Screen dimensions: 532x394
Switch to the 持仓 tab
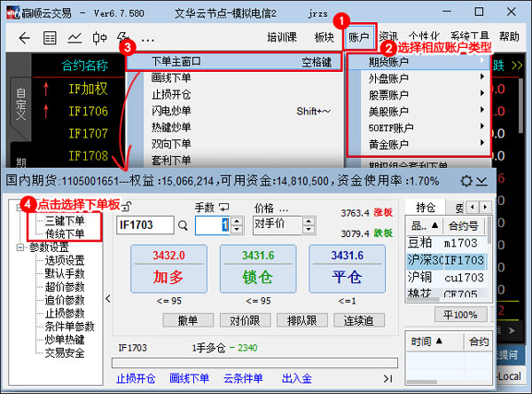426,207
